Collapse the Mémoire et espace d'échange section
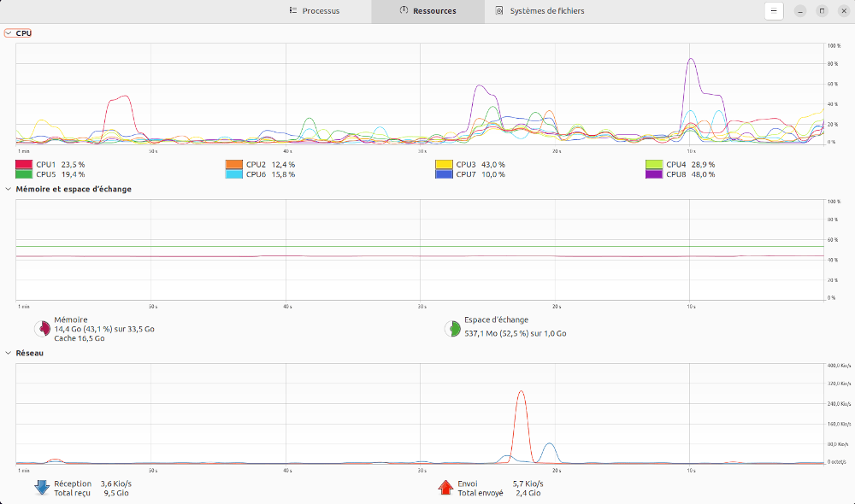Viewport: 855px width, 504px height. pos(9,189)
